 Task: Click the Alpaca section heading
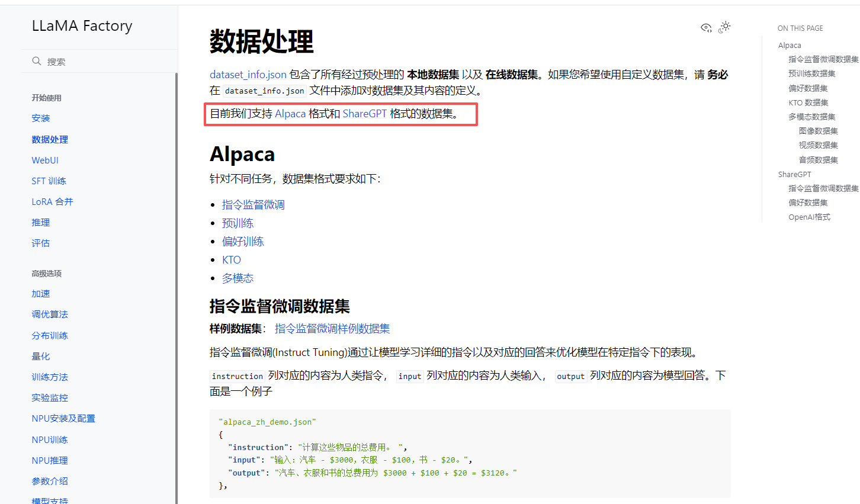(x=242, y=154)
